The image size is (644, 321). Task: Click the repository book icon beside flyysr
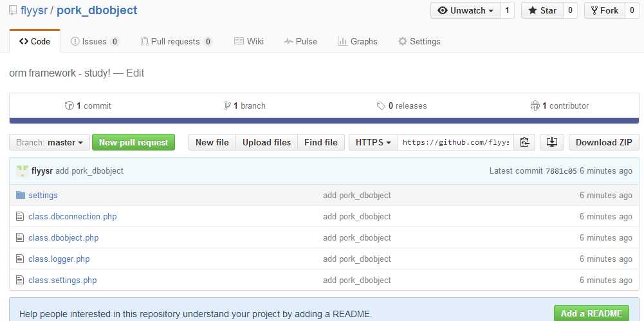(x=13, y=10)
